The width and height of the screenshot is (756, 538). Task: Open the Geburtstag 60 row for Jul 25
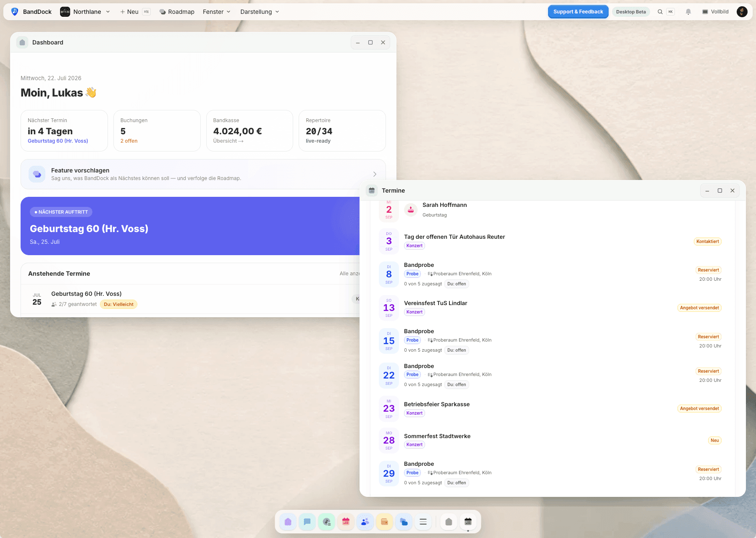pyautogui.click(x=190, y=299)
